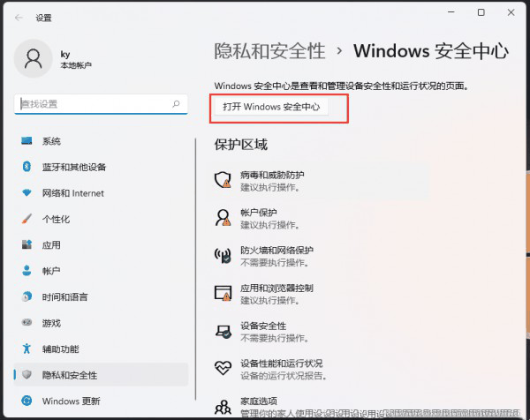Select 游戏 in the sidebar
Screen dimensions: 530x420
(x=101, y=322)
